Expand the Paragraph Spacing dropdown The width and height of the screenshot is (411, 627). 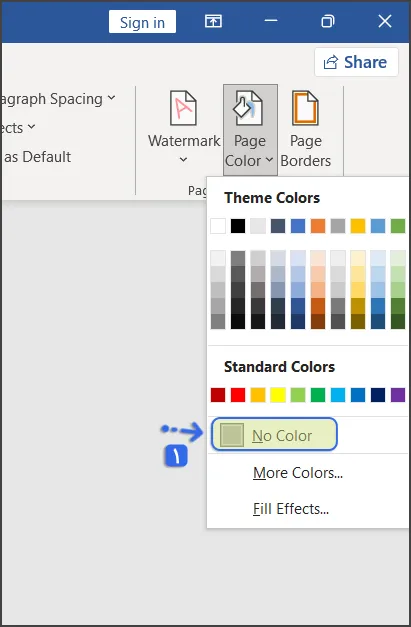point(111,97)
